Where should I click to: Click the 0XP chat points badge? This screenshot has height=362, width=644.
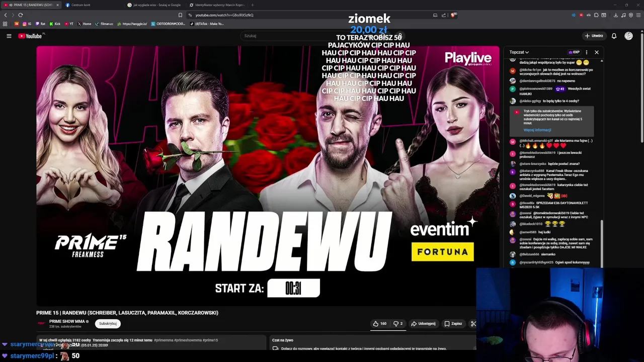[574, 52]
